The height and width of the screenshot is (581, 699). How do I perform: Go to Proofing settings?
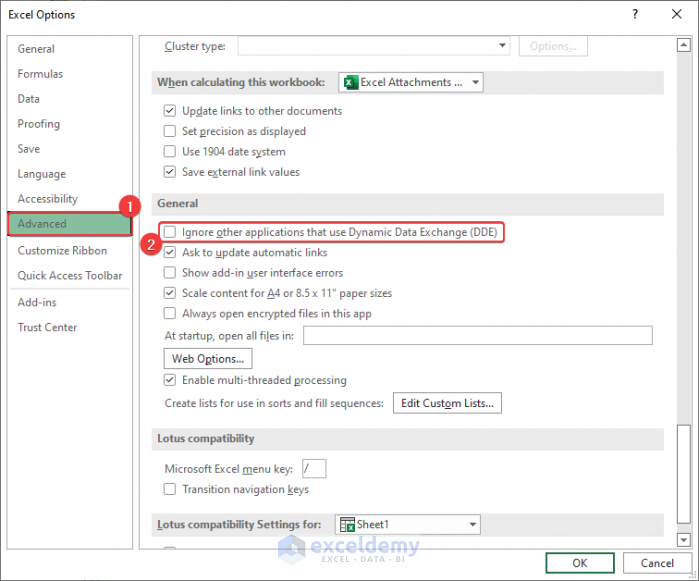tap(39, 124)
